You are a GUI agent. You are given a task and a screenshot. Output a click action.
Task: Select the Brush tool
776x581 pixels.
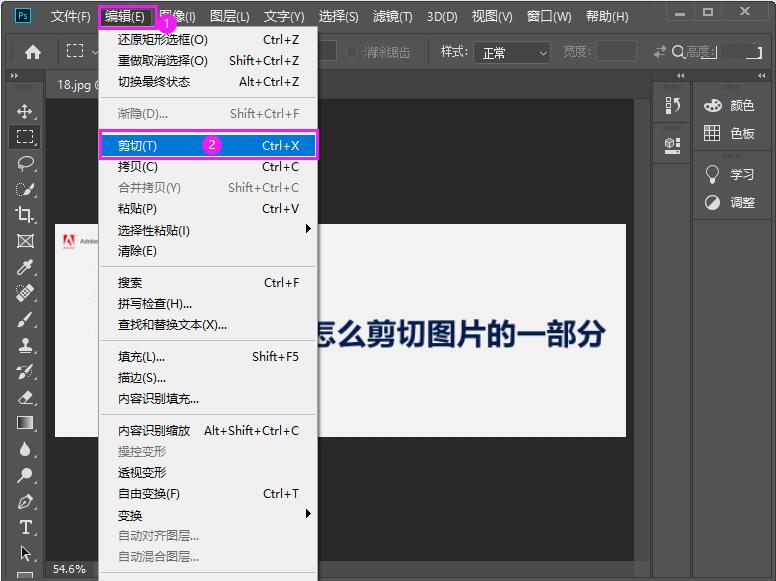[x=25, y=319]
